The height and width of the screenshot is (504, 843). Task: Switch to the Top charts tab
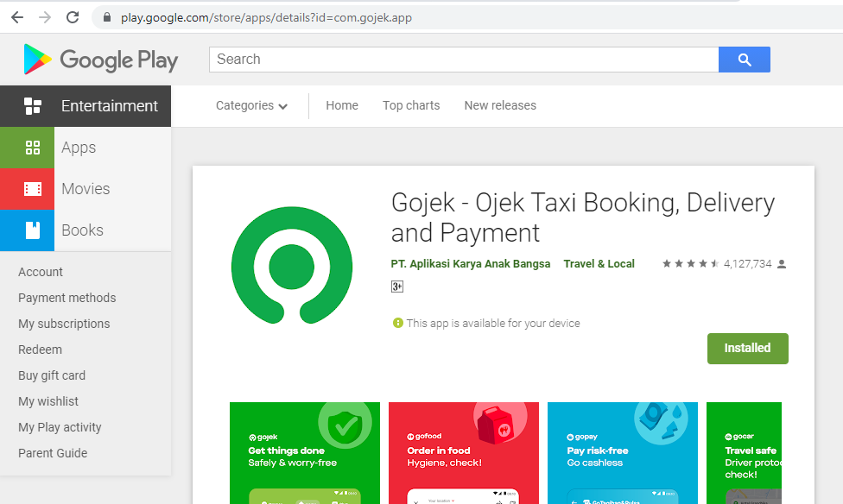[410, 105]
